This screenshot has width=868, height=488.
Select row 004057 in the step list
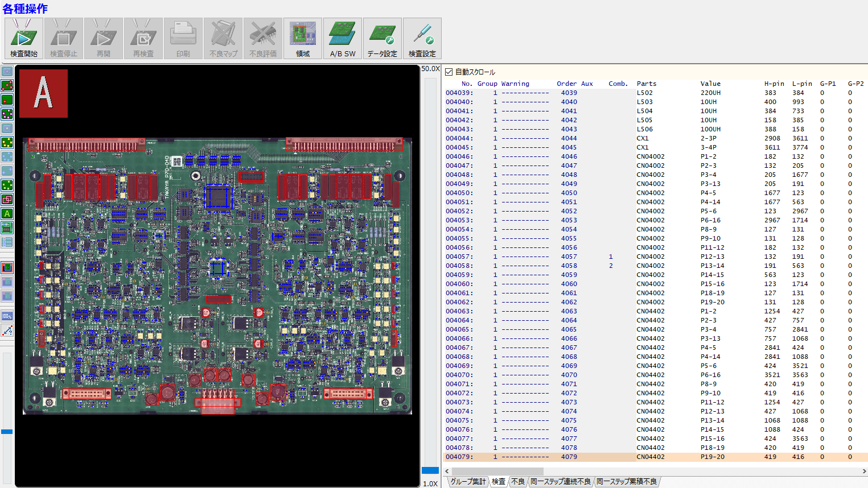[459, 257]
